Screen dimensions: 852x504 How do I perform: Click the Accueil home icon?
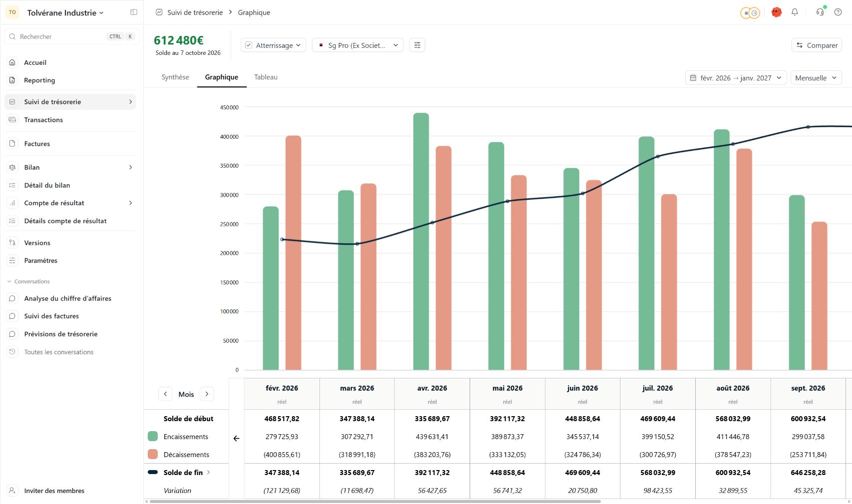(12, 62)
